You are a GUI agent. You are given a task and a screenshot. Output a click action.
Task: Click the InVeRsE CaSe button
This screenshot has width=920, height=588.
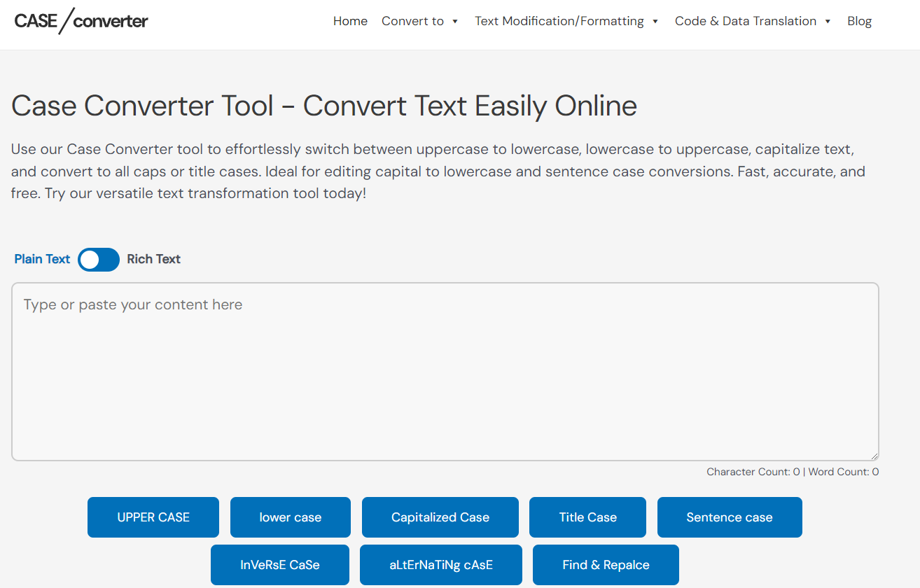[279, 565]
